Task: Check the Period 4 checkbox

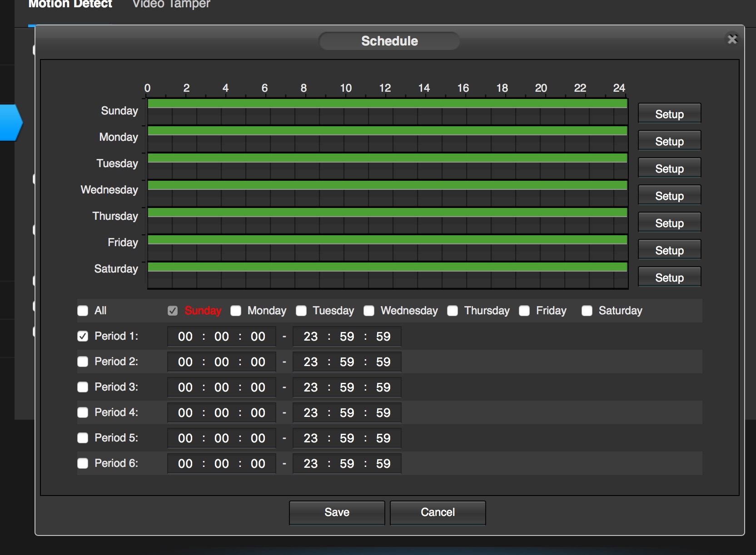Action: pyautogui.click(x=83, y=412)
